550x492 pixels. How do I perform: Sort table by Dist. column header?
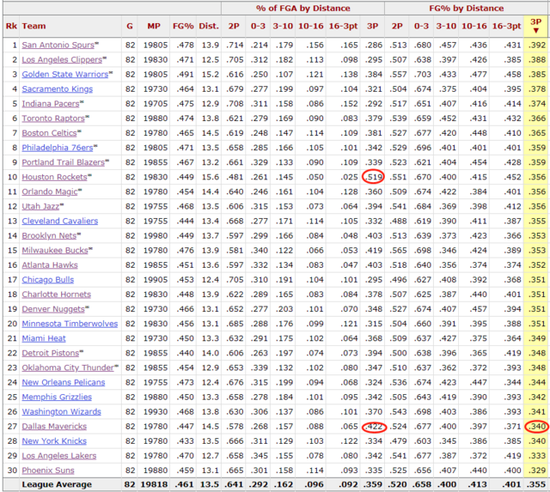point(209,26)
